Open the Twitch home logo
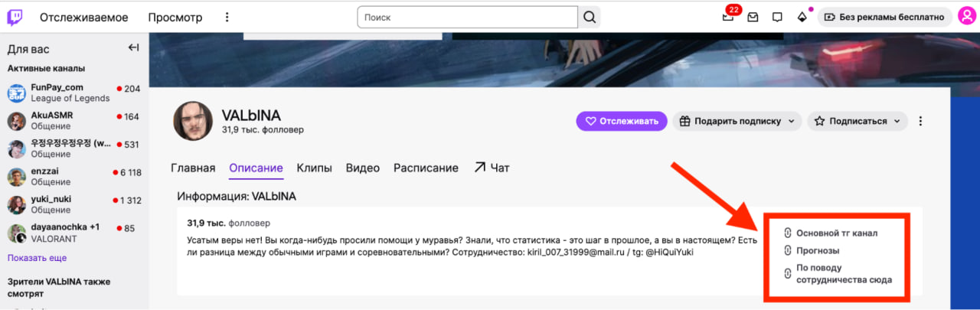 coord(15,17)
